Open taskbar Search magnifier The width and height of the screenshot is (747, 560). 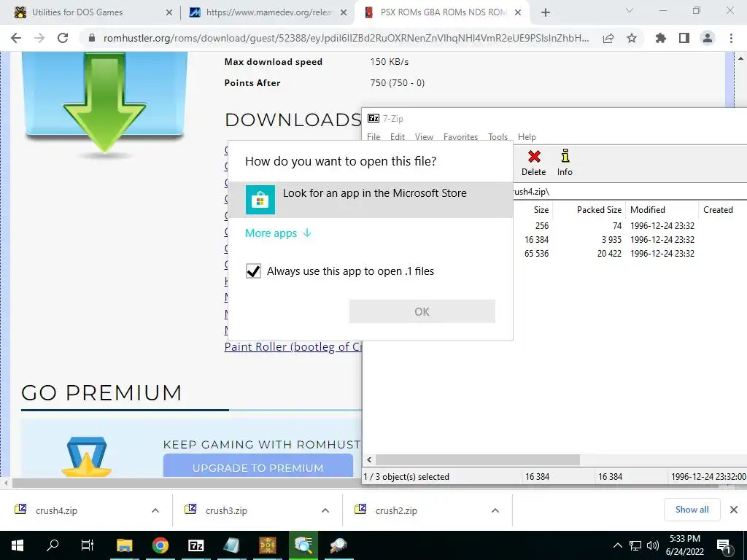[x=53, y=545]
